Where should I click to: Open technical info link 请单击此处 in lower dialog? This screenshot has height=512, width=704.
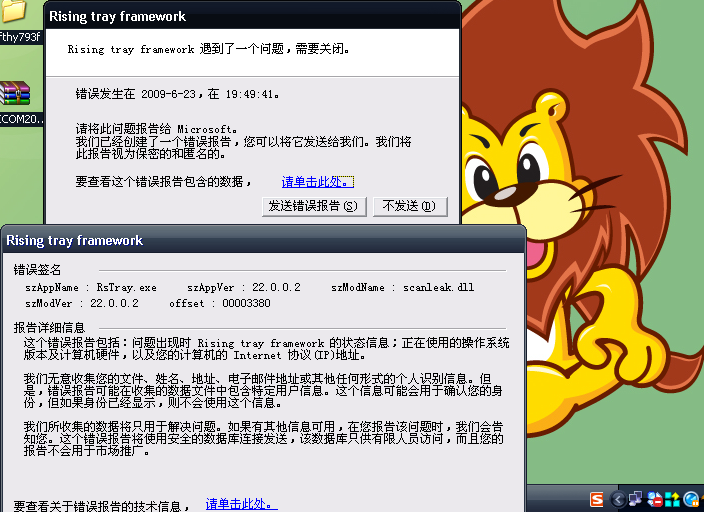[241, 504]
